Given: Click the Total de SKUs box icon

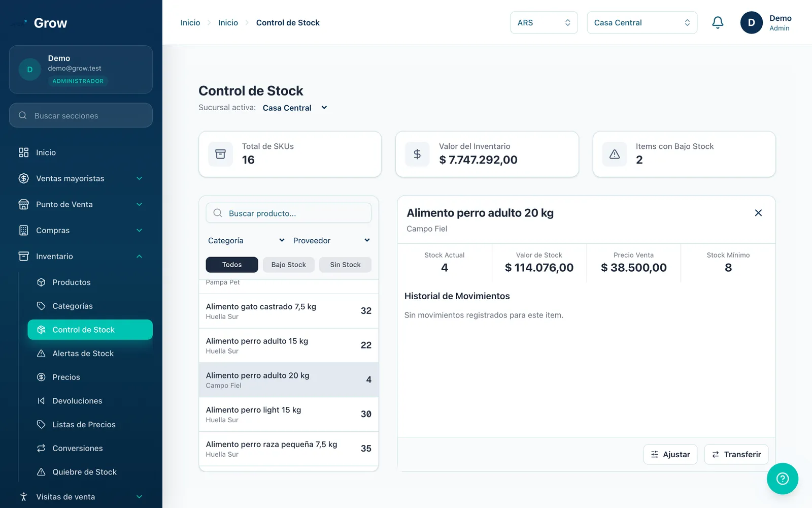Looking at the screenshot, I should (x=221, y=154).
